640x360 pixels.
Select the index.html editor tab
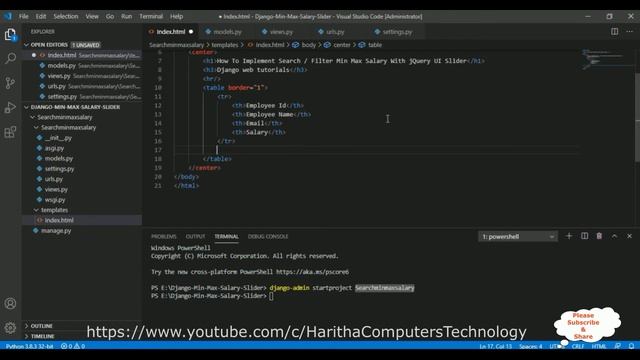pos(171,32)
